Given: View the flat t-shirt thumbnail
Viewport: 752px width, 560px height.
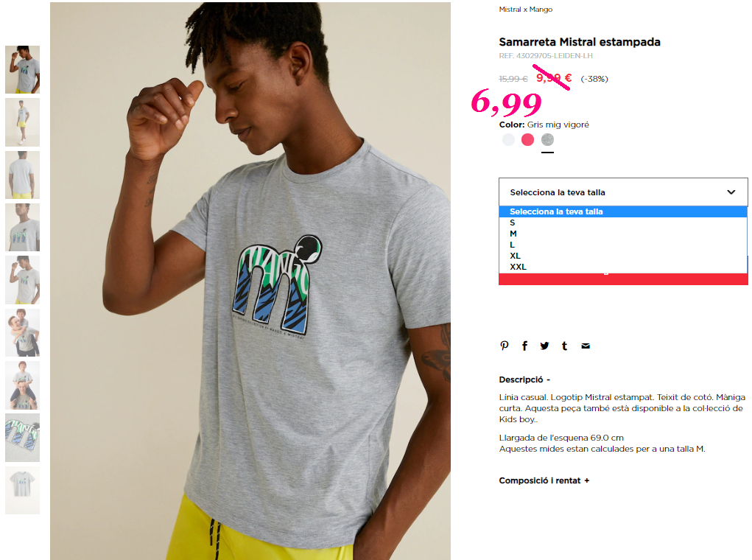Looking at the screenshot, I should 23,491.
